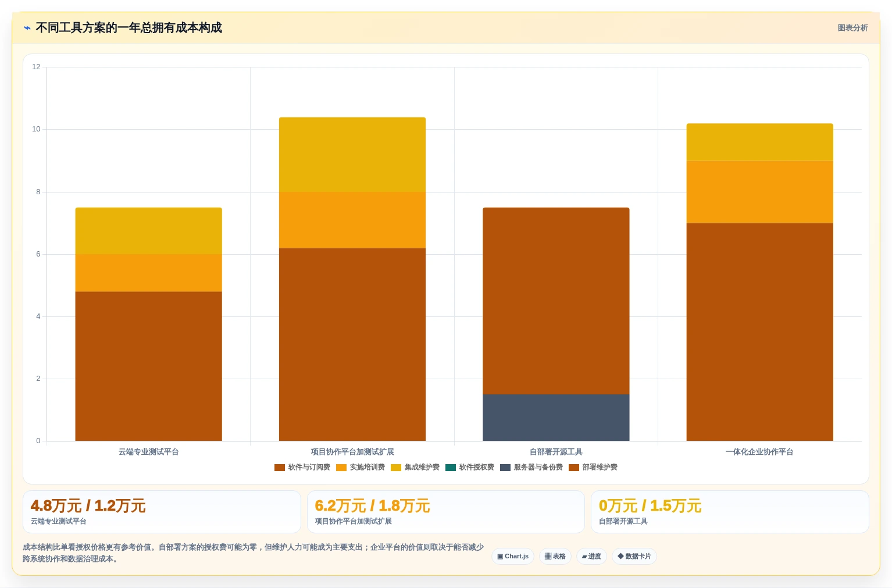Image resolution: width=892 pixels, height=588 pixels.
Task: Click the 一体化企业协作平台 yellow maintenance segment
Action: (759, 142)
